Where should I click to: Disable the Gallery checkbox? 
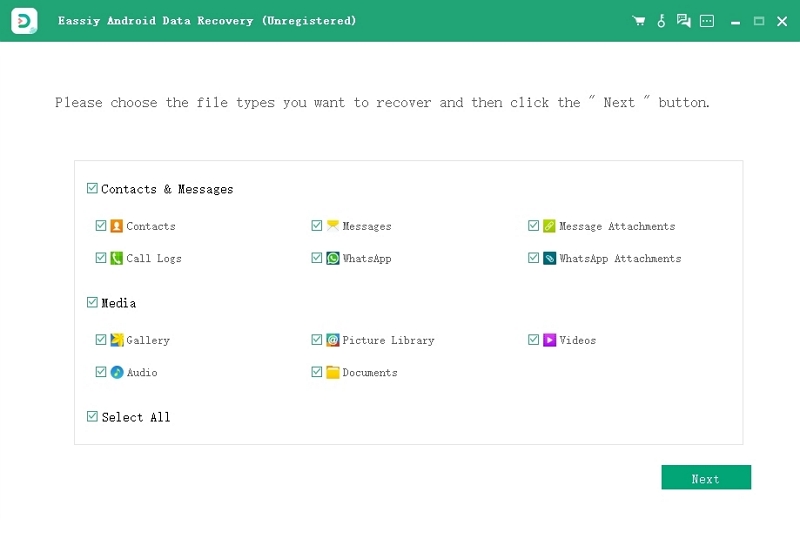[101, 340]
